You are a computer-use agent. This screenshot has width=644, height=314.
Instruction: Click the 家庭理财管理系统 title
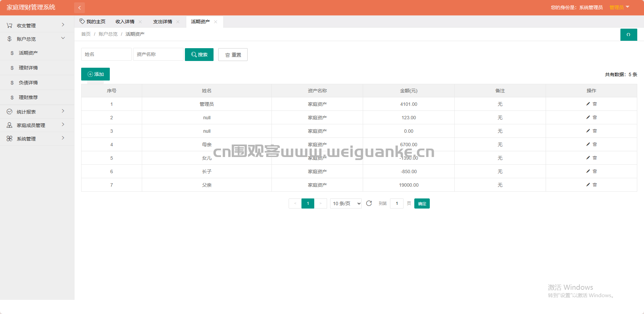click(x=31, y=7)
